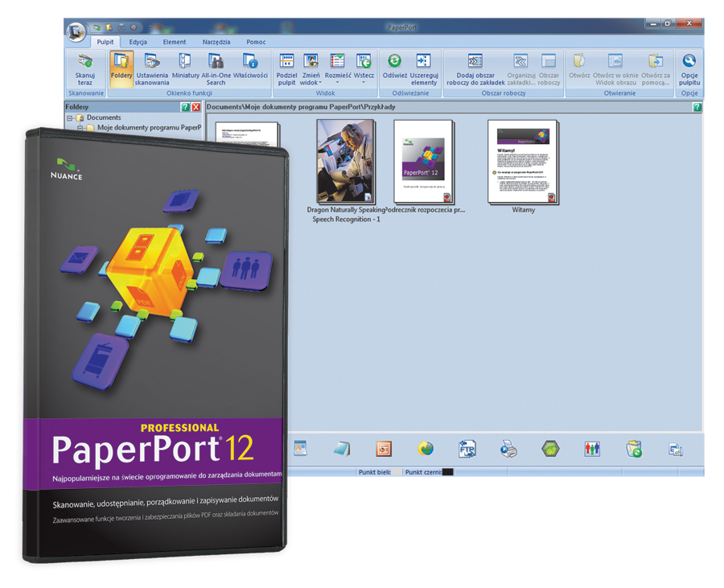The height and width of the screenshot is (588, 724).
Task: Click the Punkt czerni black swatch
Action: click(448, 472)
